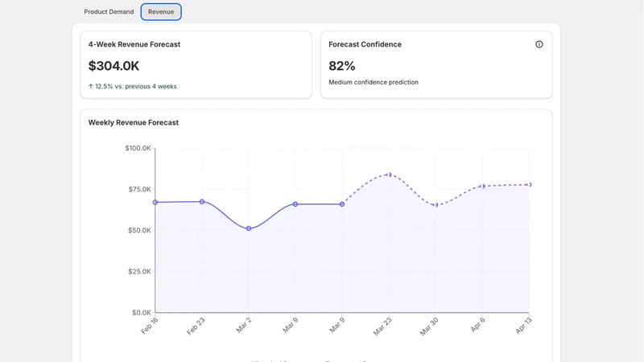The image size is (644, 362).
Task: Click the $25.0K y-axis label
Action: click(x=139, y=271)
